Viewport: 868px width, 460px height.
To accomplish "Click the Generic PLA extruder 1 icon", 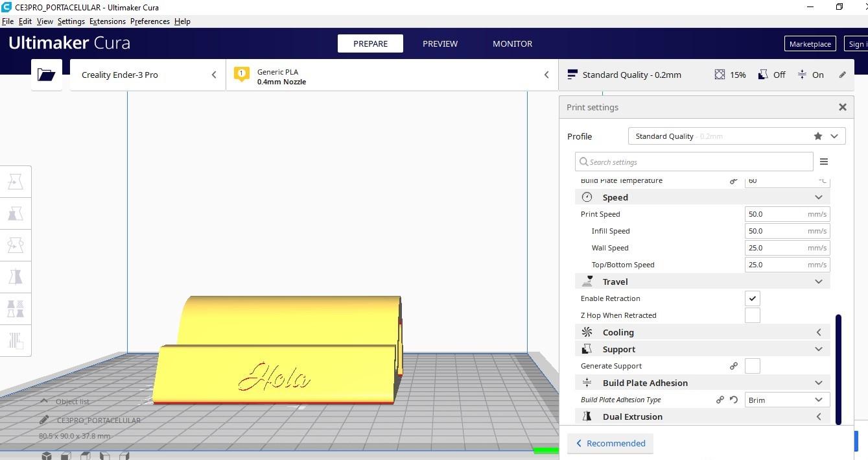I will [x=242, y=75].
